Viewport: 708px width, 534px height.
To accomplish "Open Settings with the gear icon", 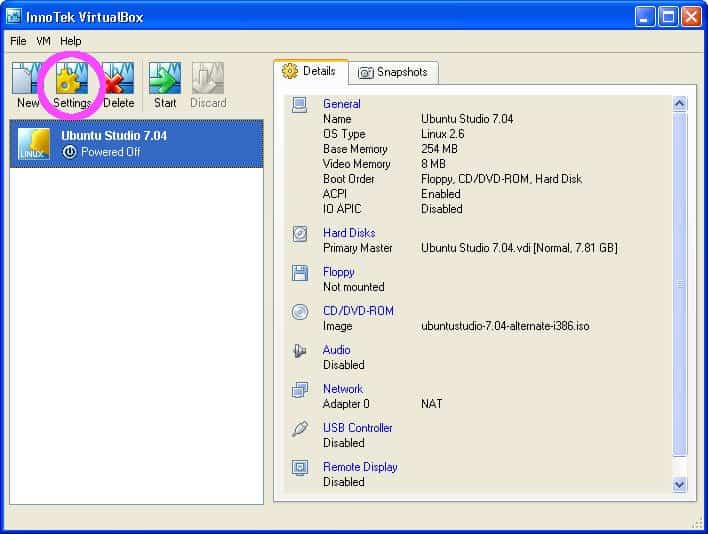I will (x=71, y=79).
